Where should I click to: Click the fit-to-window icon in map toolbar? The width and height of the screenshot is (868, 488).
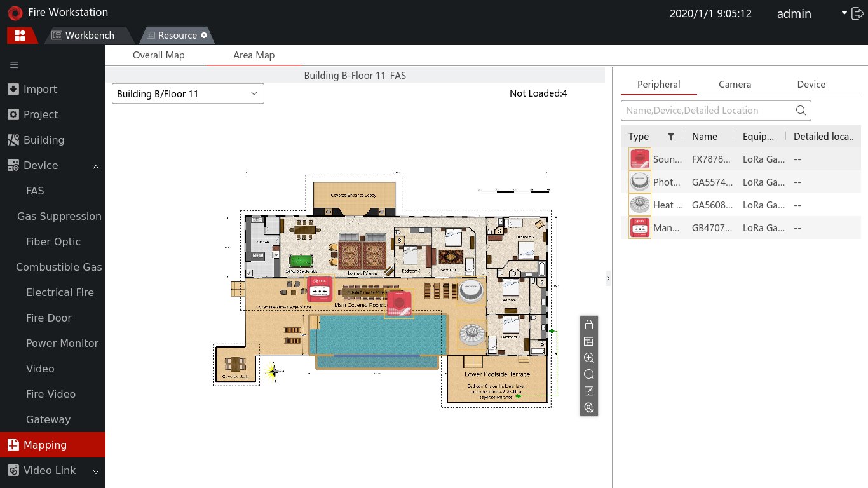[x=589, y=391]
